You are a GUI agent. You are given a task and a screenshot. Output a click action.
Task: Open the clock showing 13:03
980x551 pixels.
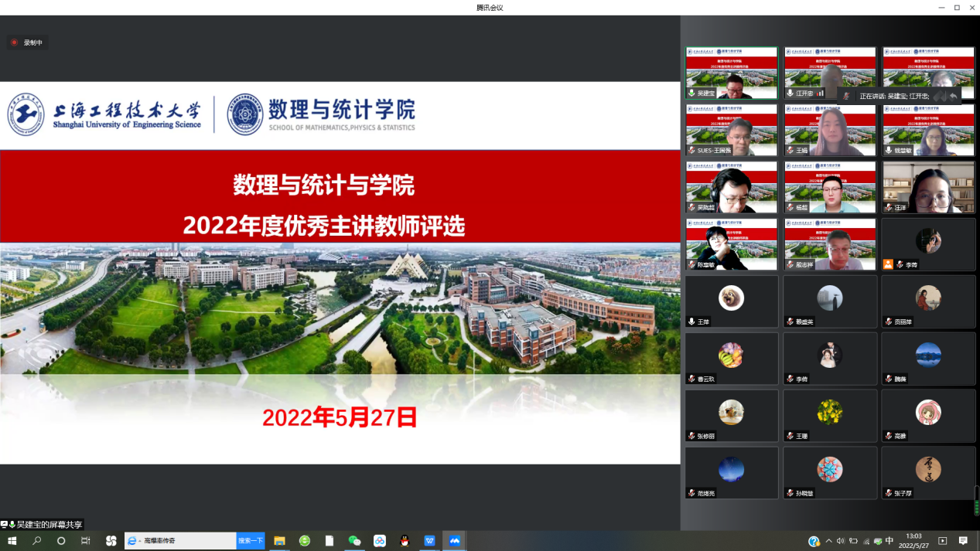click(914, 541)
